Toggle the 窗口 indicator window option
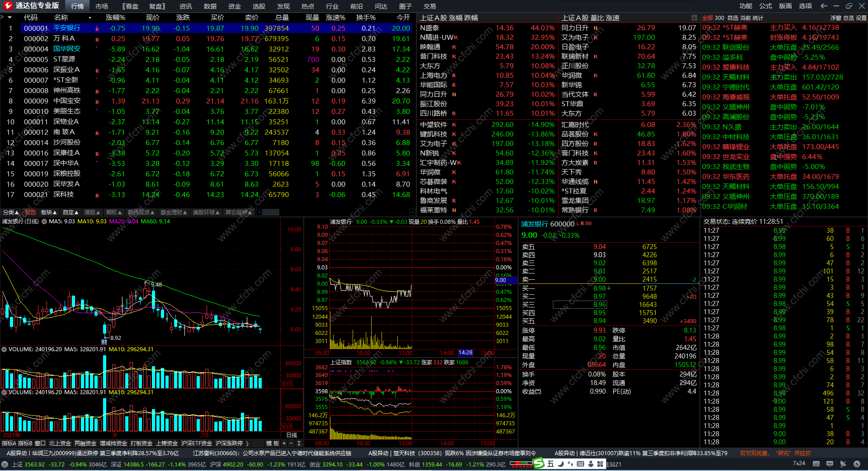The width and height of the screenshot is (868, 471). [x=40, y=443]
